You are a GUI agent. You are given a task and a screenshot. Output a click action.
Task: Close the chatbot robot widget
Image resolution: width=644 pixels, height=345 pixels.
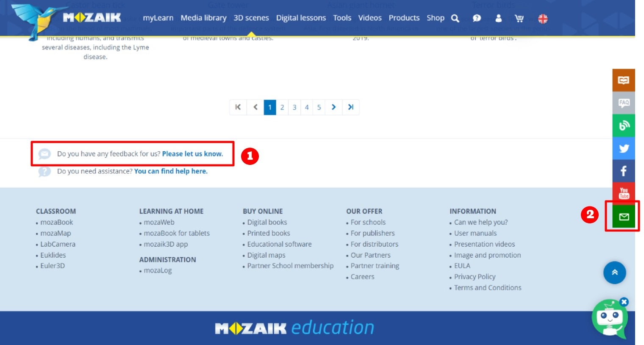pyautogui.click(x=624, y=302)
